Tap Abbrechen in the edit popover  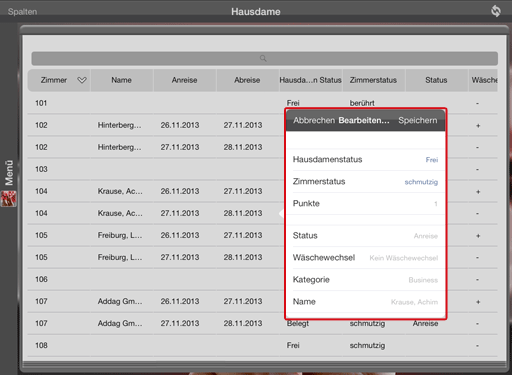pos(314,120)
